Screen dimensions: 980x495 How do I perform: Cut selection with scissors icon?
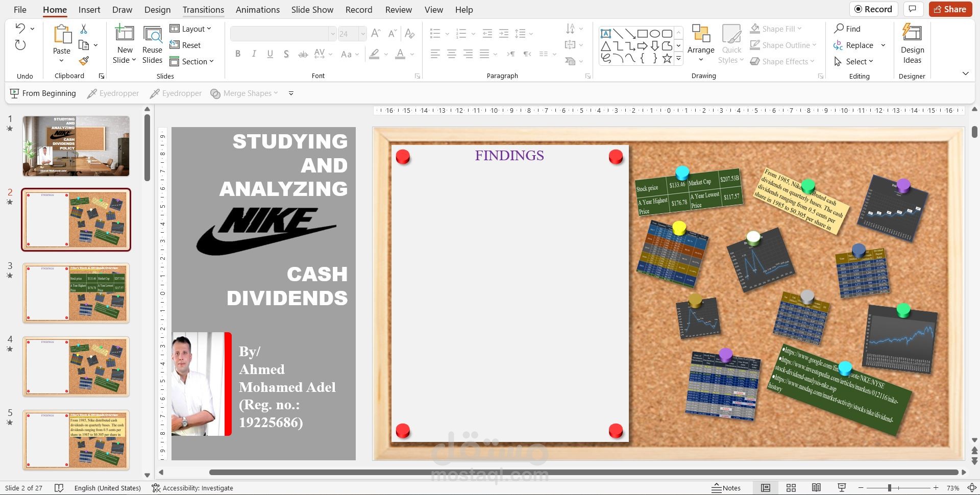pyautogui.click(x=84, y=29)
